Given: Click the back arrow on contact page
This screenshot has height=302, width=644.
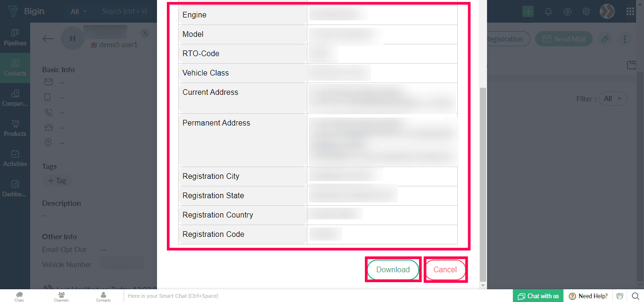Looking at the screenshot, I should (48, 39).
